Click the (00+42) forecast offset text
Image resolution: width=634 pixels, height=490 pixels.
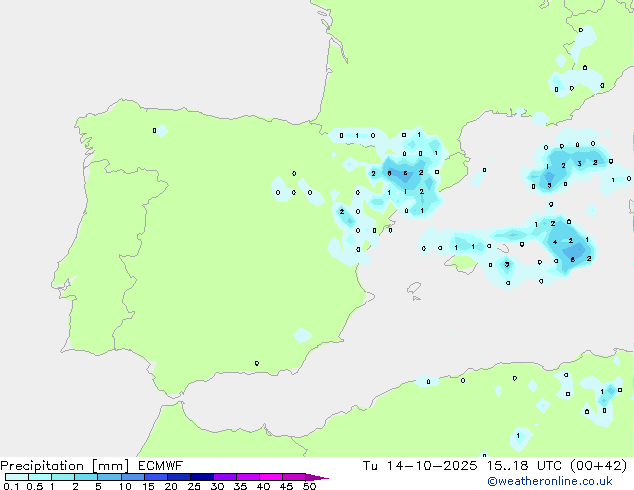(x=599, y=465)
